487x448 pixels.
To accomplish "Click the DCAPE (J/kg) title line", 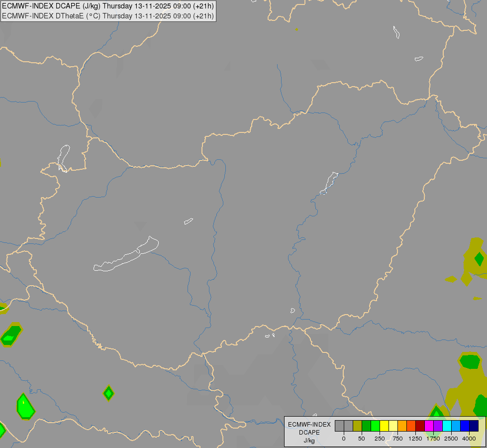I will point(108,6).
